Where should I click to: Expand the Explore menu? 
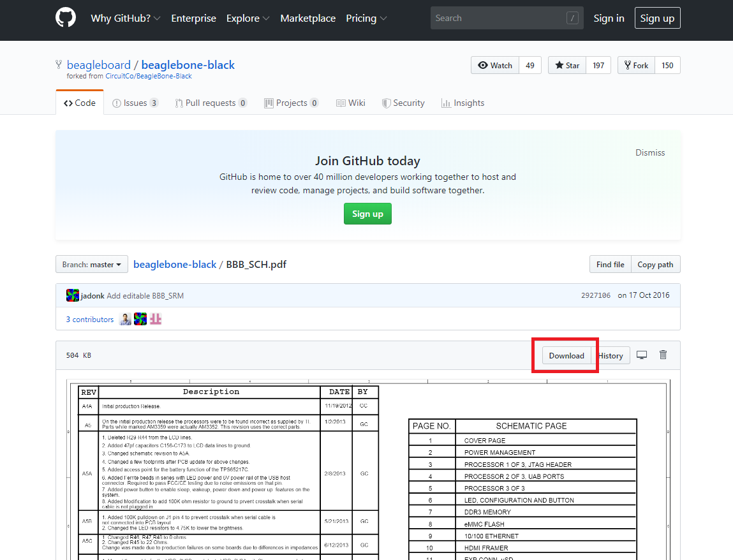248,18
